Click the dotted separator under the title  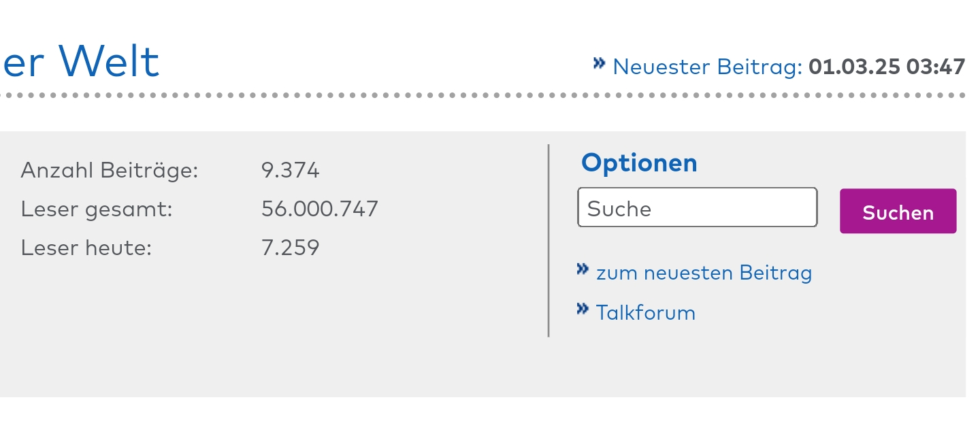coord(483,96)
